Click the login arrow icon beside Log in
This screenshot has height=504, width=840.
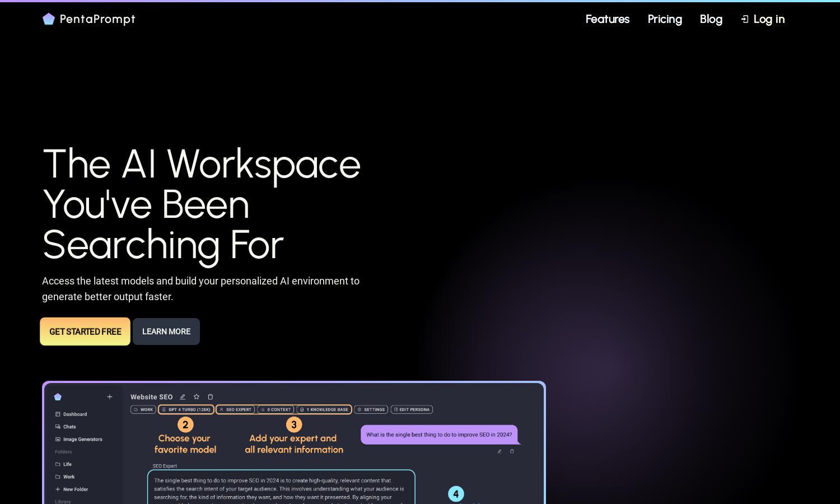pos(745,20)
